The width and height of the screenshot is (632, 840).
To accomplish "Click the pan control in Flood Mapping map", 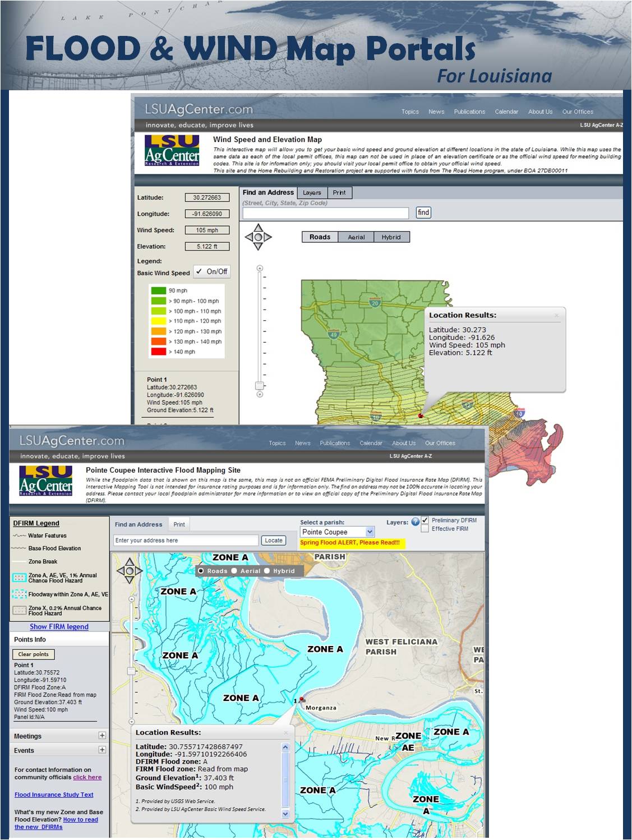I will click(x=130, y=571).
